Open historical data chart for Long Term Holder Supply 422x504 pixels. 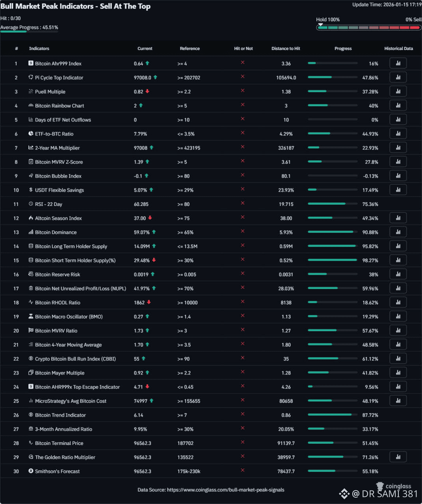click(x=398, y=246)
